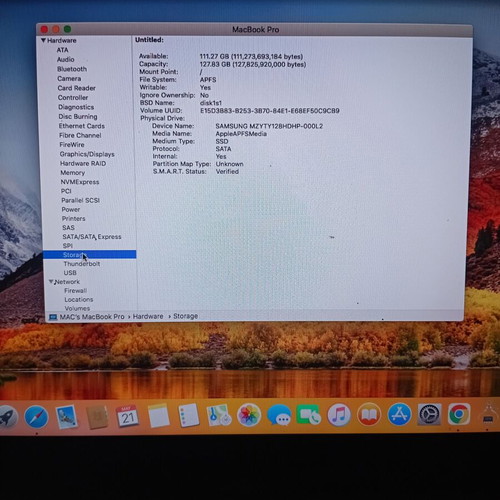Viewport: 500px width, 500px height.
Task: Select PCI in the sidebar
Action: point(66,191)
